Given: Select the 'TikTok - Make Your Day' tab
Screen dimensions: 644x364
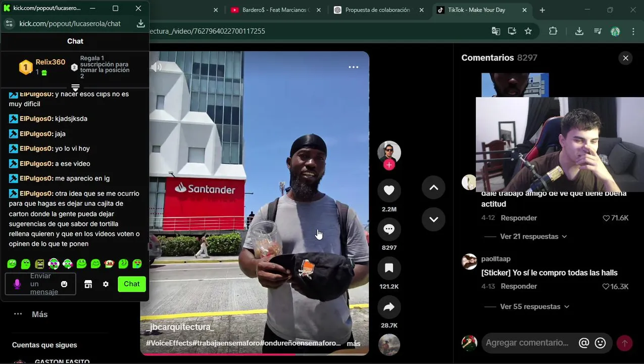Looking at the screenshot, I should (476, 10).
